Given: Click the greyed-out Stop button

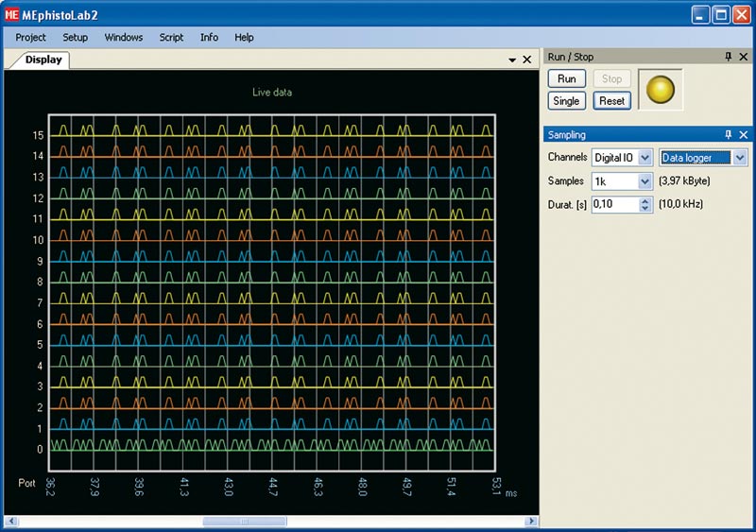Looking at the screenshot, I should click(611, 78).
